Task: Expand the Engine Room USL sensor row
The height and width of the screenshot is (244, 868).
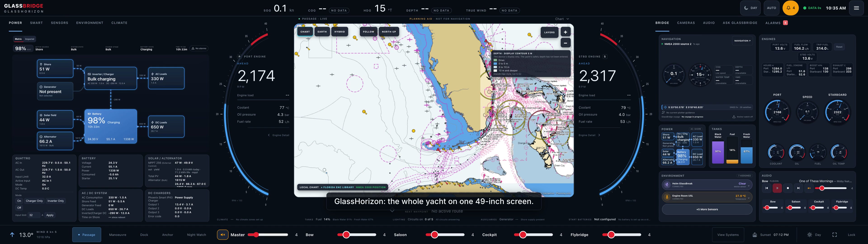Action: [x=748, y=198]
